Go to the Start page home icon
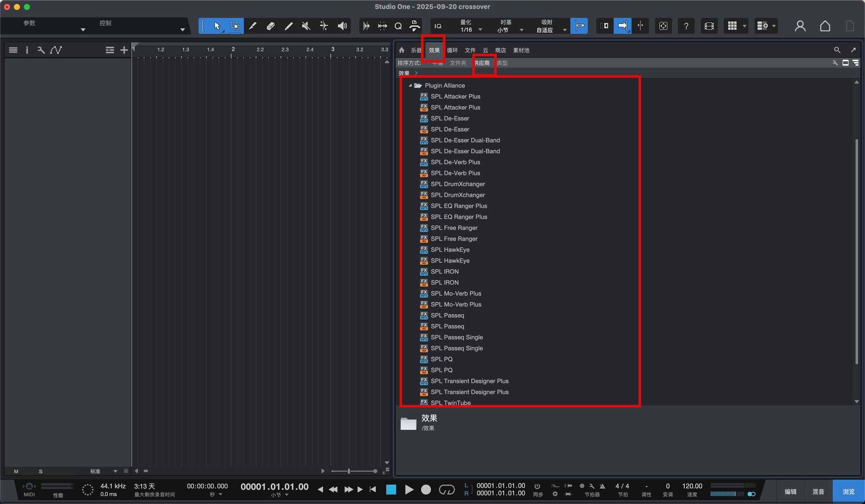The image size is (865, 504). pos(825,26)
